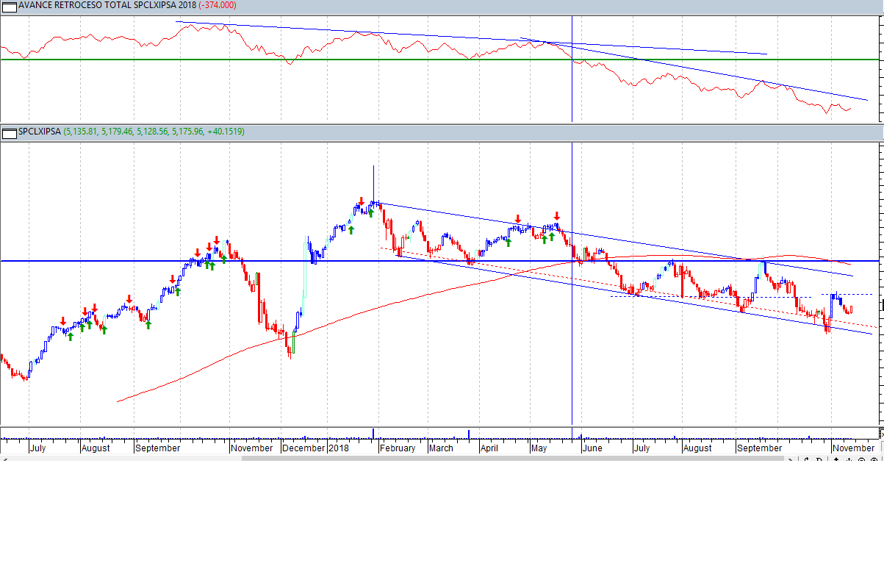Click the November label of 2017
Screen dimensions: 884x588
pos(252,448)
